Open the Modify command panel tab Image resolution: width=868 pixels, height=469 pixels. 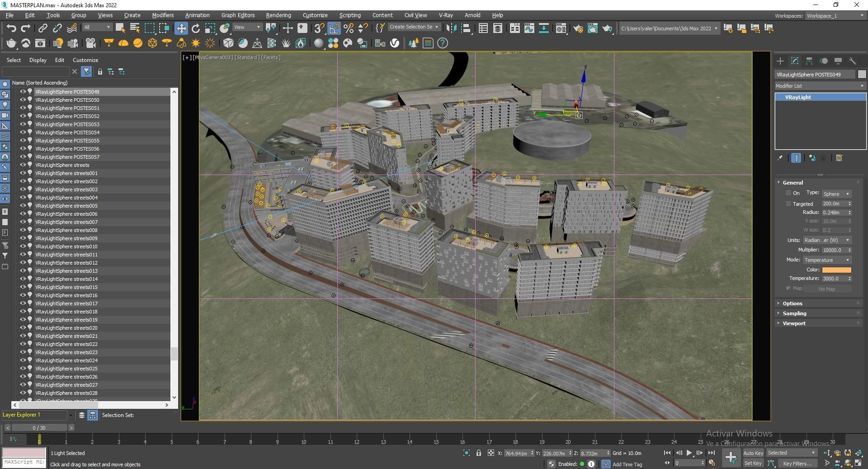pyautogui.click(x=795, y=61)
